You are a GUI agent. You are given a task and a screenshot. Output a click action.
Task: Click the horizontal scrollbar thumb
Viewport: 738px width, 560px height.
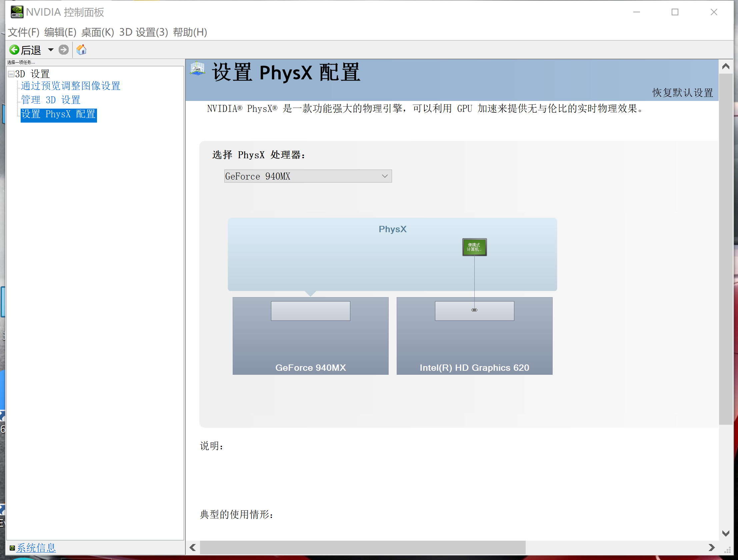coord(363,547)
